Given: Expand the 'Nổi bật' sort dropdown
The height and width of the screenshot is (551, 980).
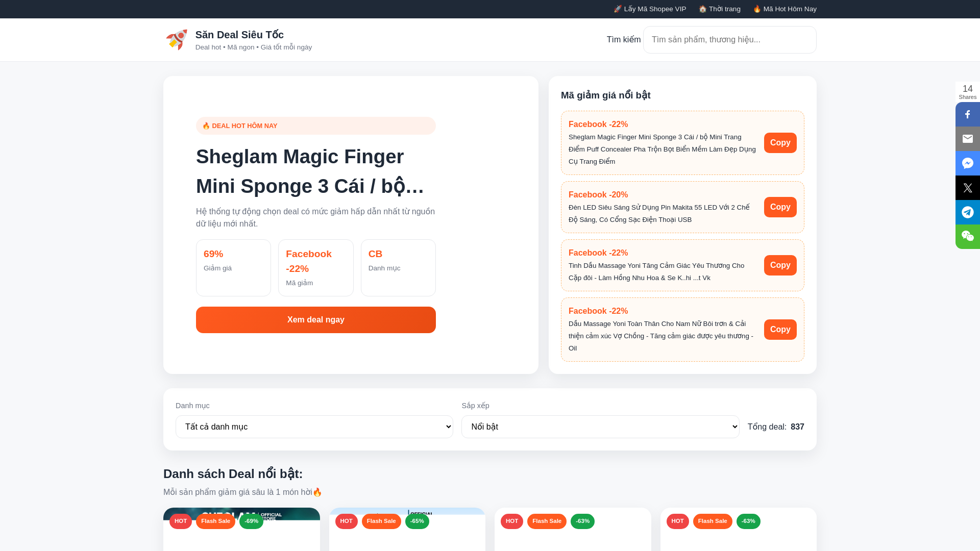Looking at the screenshot, I should [x=600, y=427].
